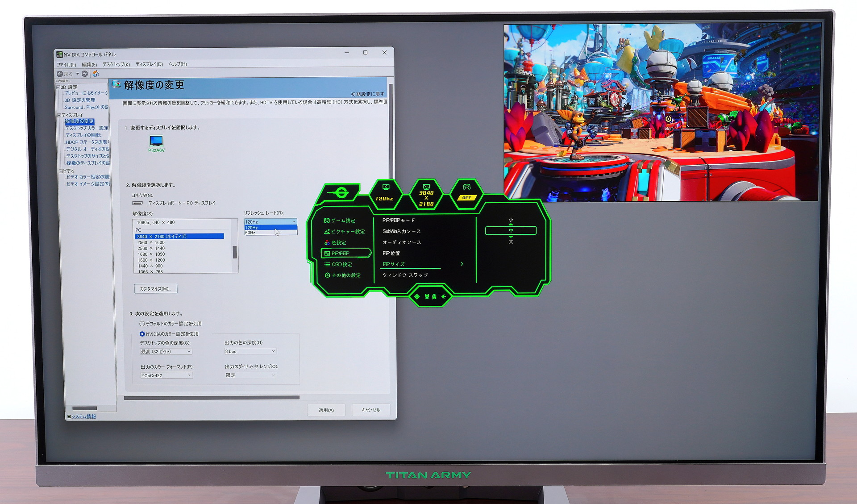Image resolution: width=857 pixels, height=504 pixels.
Task: Click the 3840x2160 resolution hexagon in OSD
Action: [x=426, y=195]
